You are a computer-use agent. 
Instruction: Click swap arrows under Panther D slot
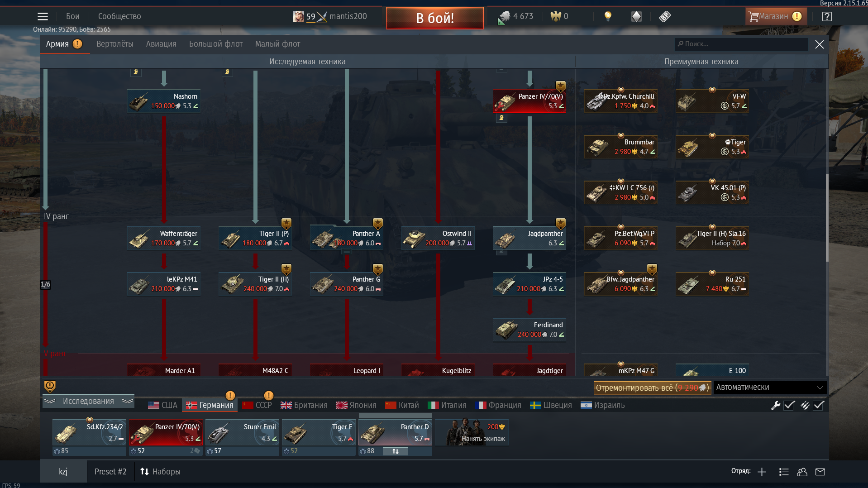(x=395, y=451)
